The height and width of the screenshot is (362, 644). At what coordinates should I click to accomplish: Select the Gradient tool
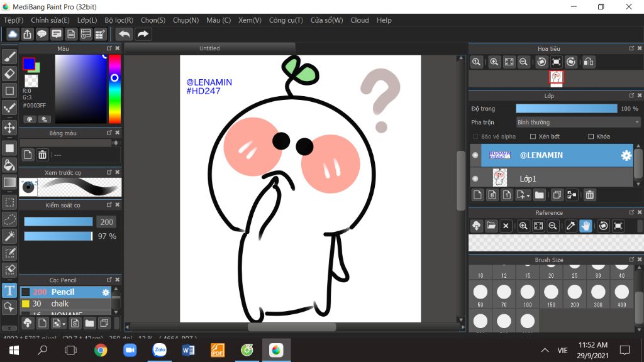tap(9, 182)
